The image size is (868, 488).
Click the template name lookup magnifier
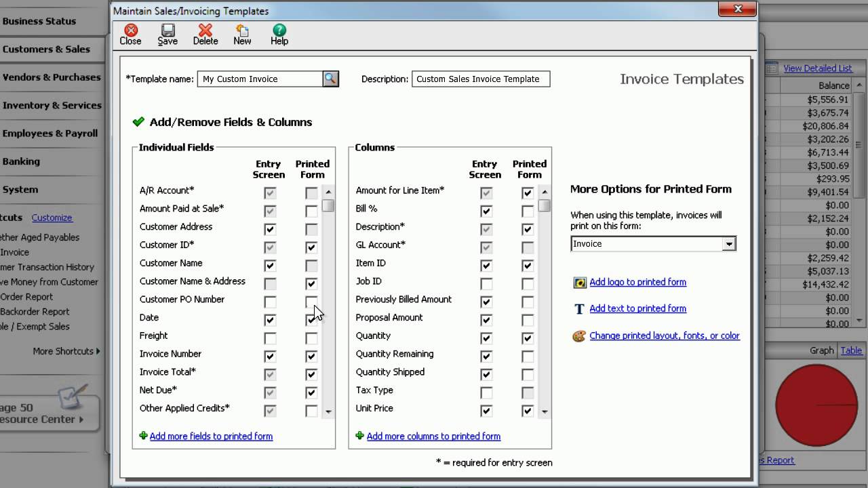point(330,79)
